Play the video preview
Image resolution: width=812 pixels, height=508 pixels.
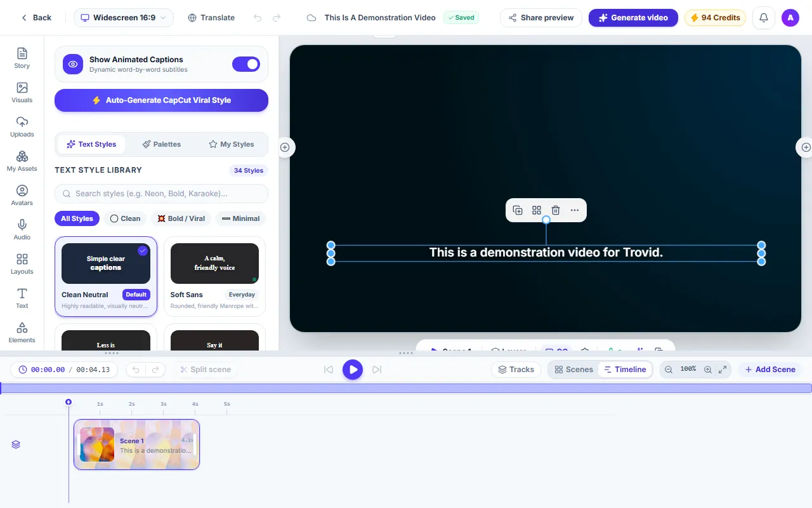[353, 370]
